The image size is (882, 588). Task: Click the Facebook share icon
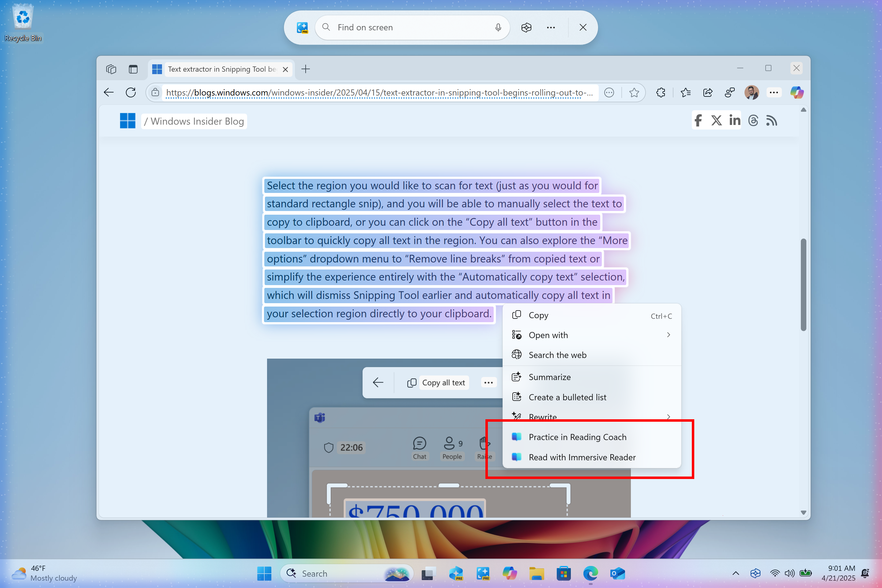[x=698, y=120]
